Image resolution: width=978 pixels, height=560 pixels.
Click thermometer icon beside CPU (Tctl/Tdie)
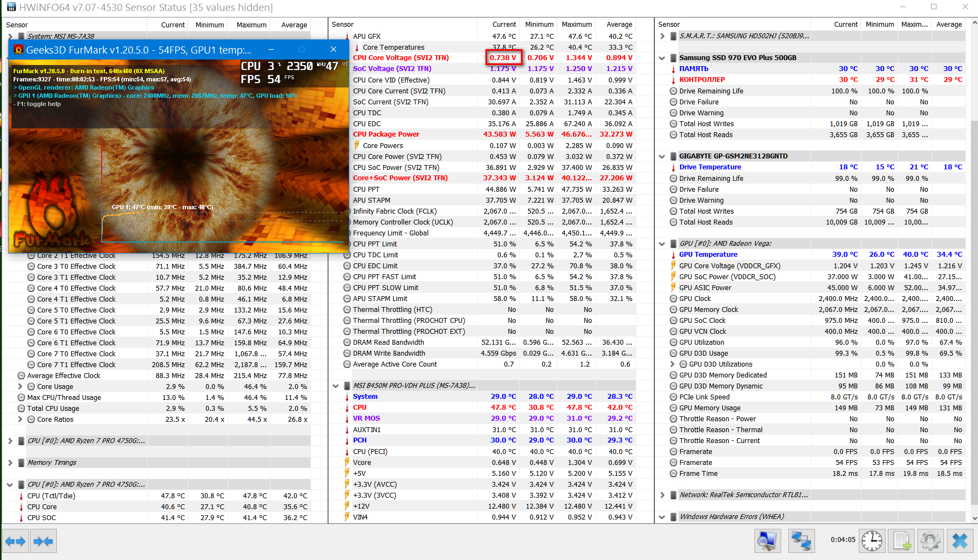point(21,496)
